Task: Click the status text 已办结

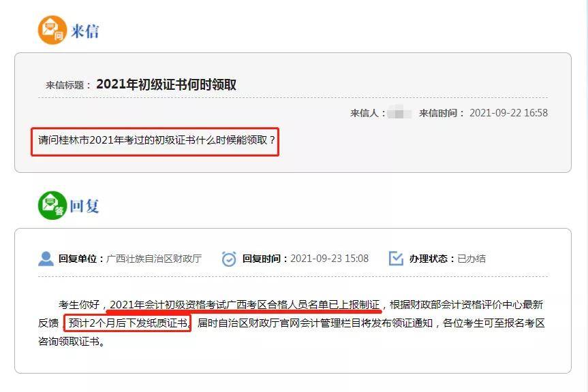Action: point(471,259)
